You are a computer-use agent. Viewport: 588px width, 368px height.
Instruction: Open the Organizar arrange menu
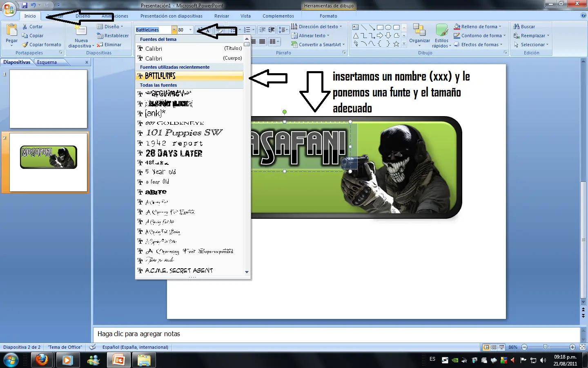coord(419,35)
